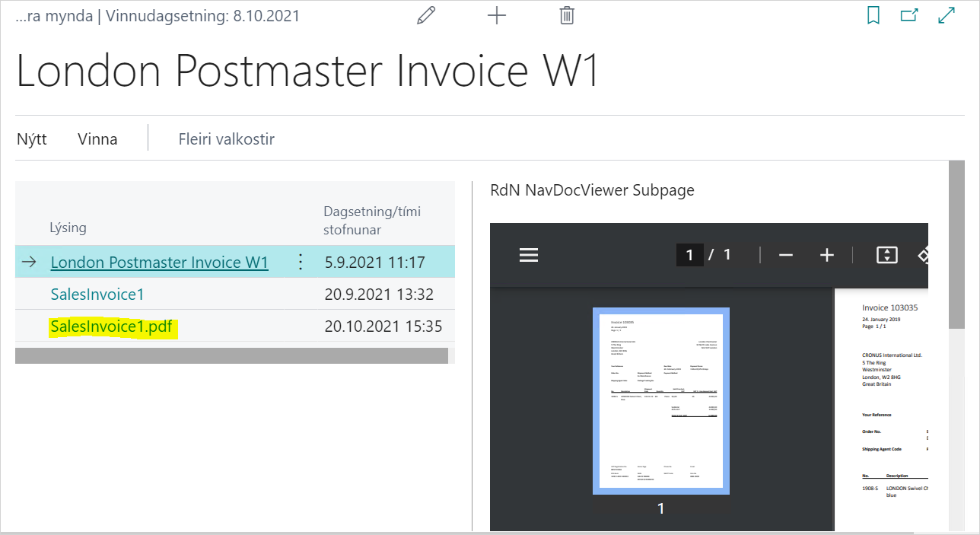Zoom out with the PDF minus button
The height and width of the screenshot is (535, 980).
pos(786,256)
